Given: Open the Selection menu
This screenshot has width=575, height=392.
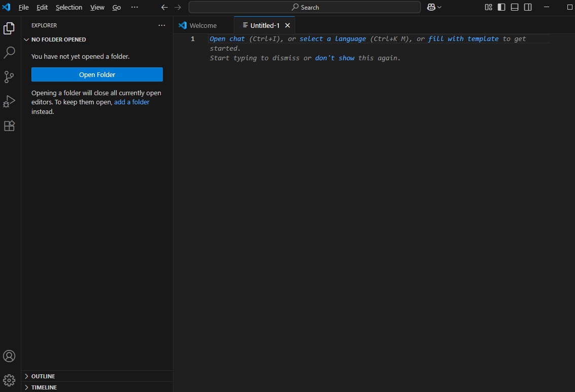Looking at the screenshot, I should (x=69, y=7).
